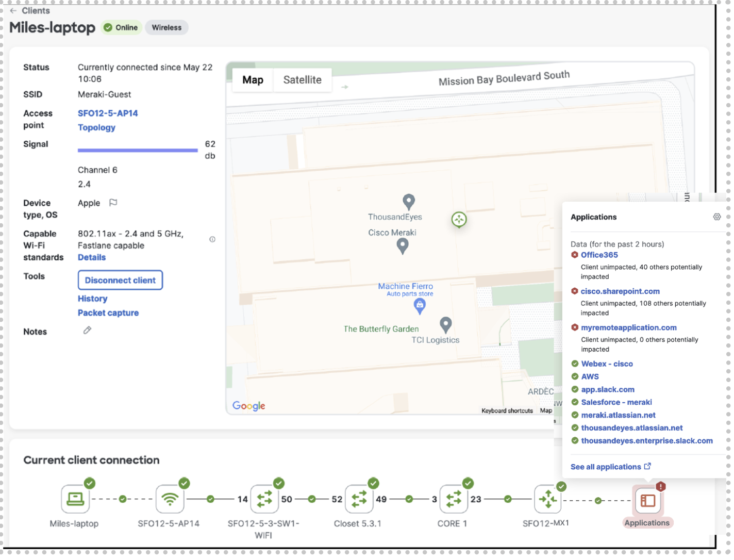Image resolution: width=734 pixels, height=560 pixels.
Task: Switch to the Satellite map view
Action: coord(302,80)
